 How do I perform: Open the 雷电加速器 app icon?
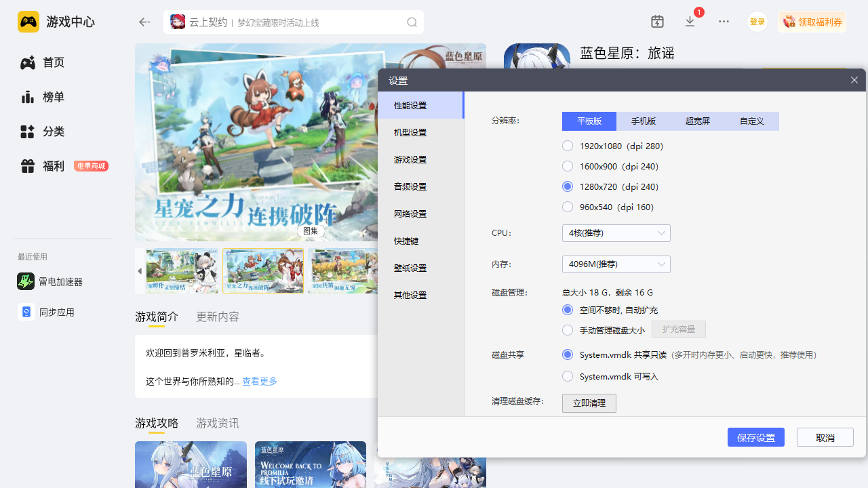[x=26, y=281]
